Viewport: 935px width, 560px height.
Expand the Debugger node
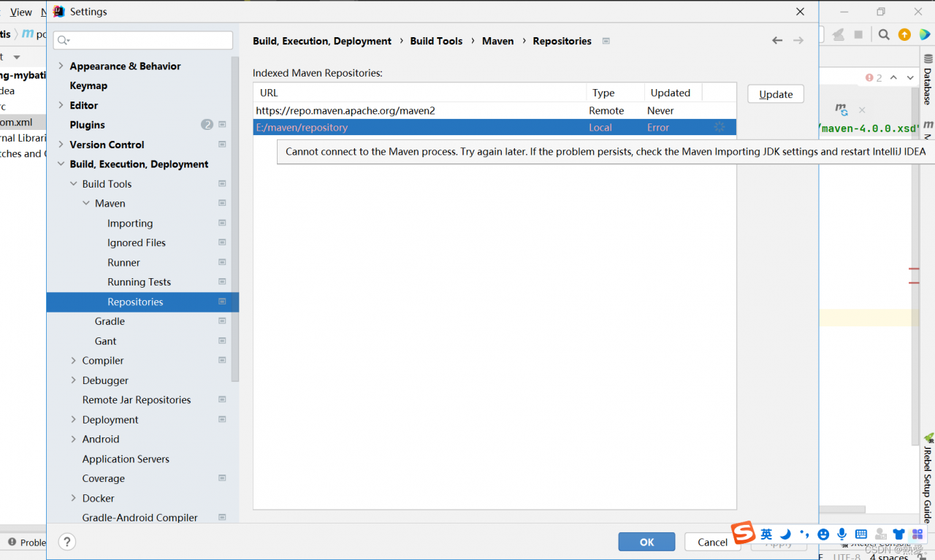(73, 380)
